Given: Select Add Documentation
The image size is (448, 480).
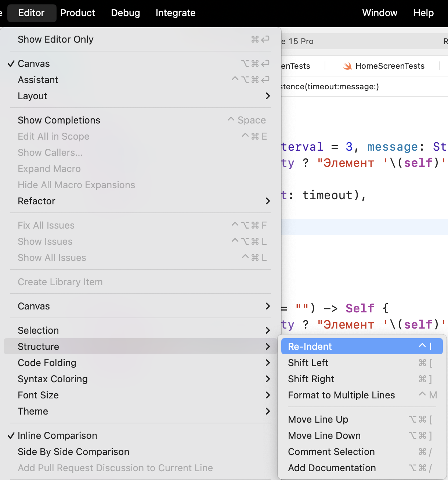Looking at the screenshot, I should click(x=332, y=468).
